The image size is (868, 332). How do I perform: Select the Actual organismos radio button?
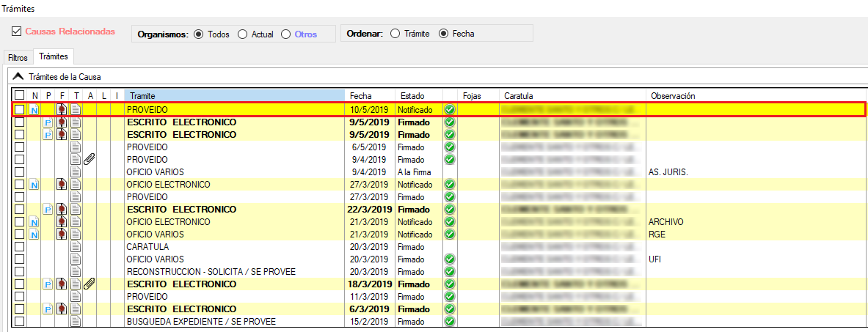pyautogui.click(x=243, y=34)
